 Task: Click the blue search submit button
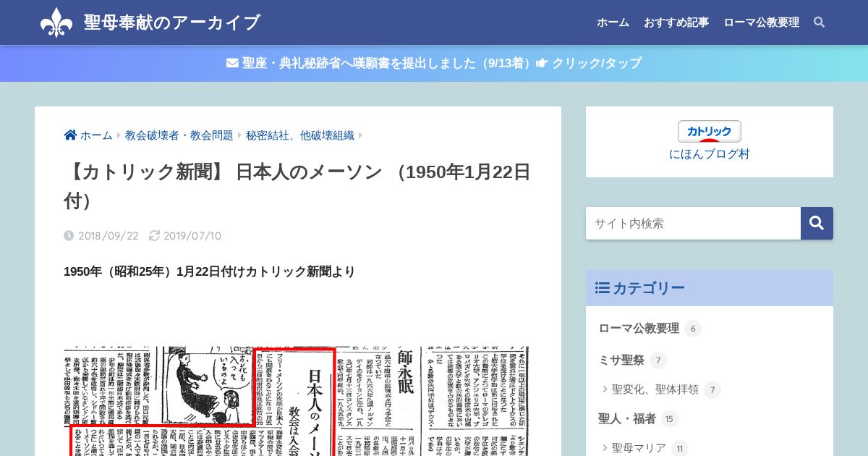pyautogui.click(x=817, y=223)
